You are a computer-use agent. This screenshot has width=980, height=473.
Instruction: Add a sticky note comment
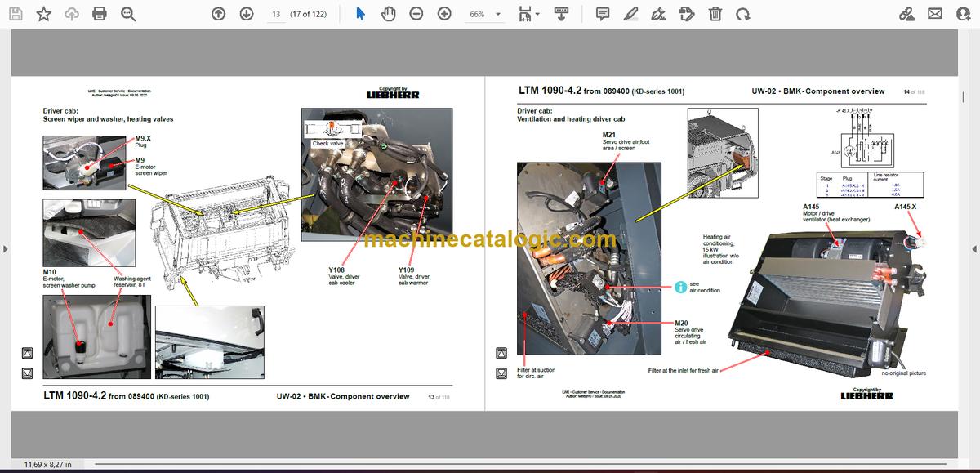point(603,14)
